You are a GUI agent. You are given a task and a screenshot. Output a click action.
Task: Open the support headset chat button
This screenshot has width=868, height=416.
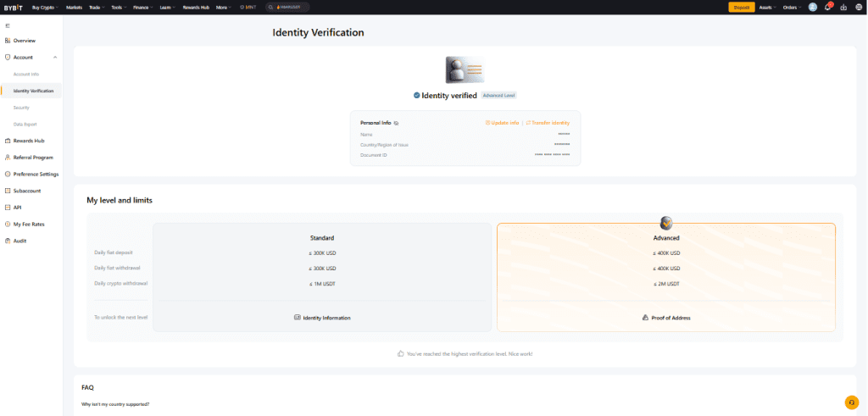[851, 402]
